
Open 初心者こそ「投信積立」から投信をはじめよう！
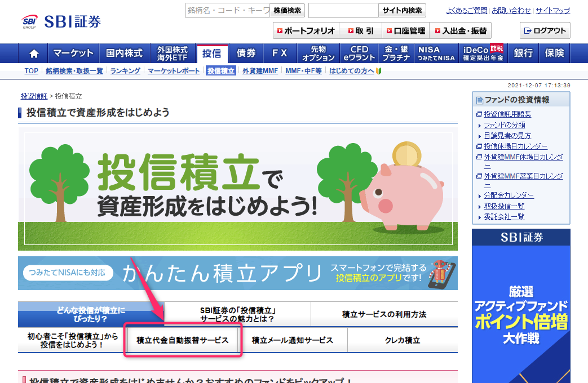72,340
